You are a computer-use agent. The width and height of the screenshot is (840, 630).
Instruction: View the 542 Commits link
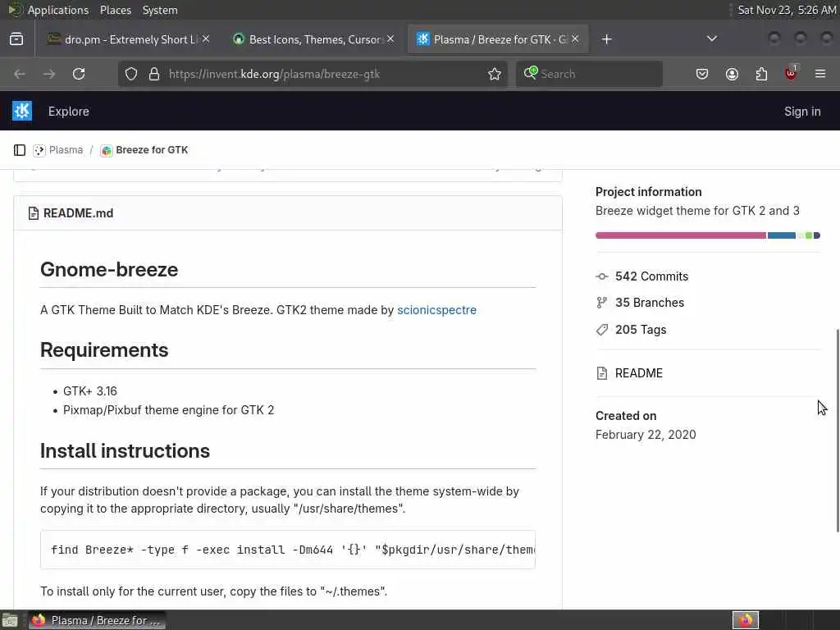tap(651, 276)
